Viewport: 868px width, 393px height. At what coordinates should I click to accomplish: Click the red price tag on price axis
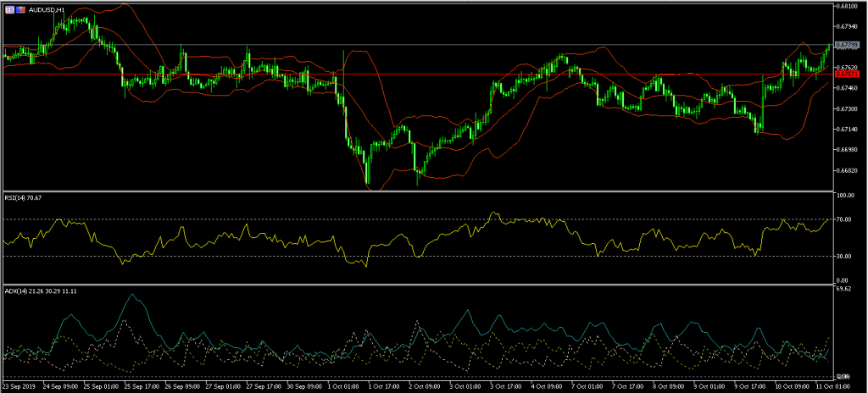(843, 75)
